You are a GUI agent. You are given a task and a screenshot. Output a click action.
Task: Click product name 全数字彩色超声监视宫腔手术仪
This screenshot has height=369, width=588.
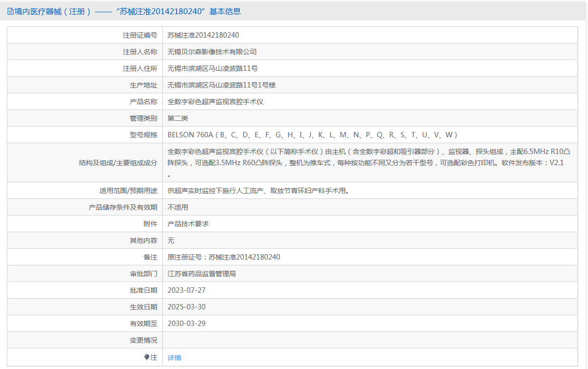pos(216,102)
